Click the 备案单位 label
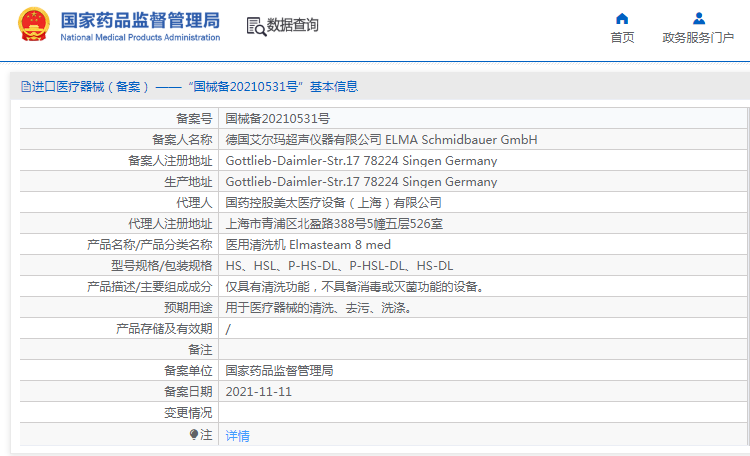This screenshot has width=750, height=456. pyautogui.click(x=188, y=371)
